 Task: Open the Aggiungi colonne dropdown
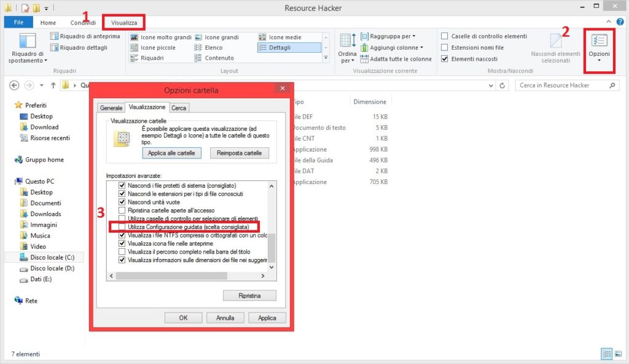click(x=396, y=47)
